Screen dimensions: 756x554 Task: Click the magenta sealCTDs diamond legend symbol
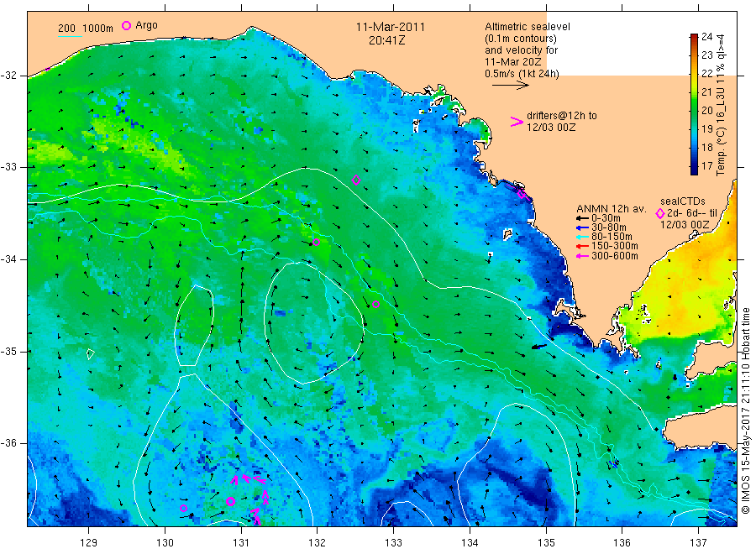(x=660, y=213)
